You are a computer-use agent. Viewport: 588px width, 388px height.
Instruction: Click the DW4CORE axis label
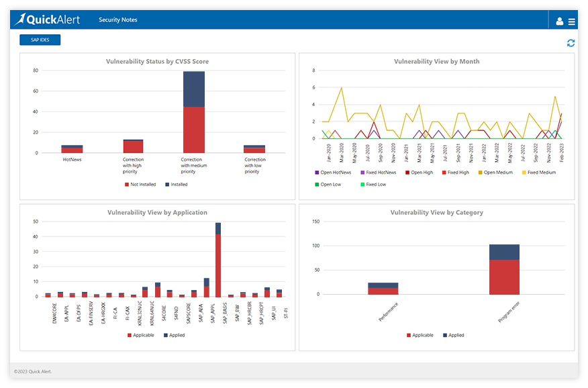click(54, 313)
